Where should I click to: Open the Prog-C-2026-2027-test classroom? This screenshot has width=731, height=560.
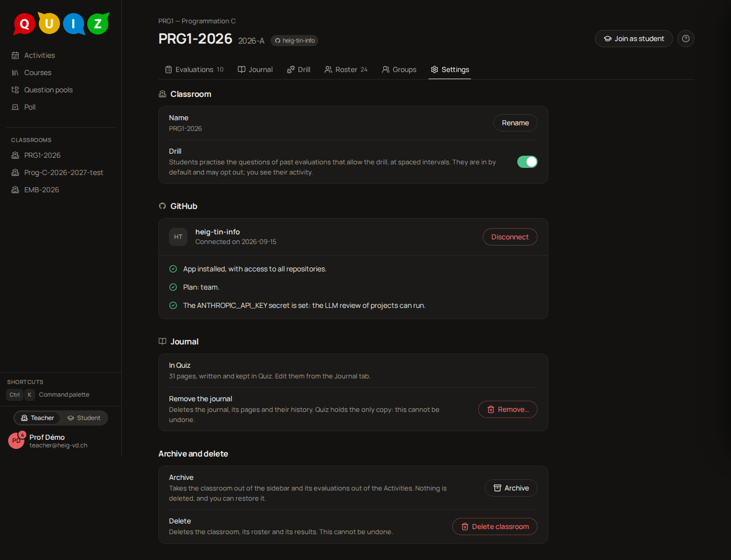point(61,172)
